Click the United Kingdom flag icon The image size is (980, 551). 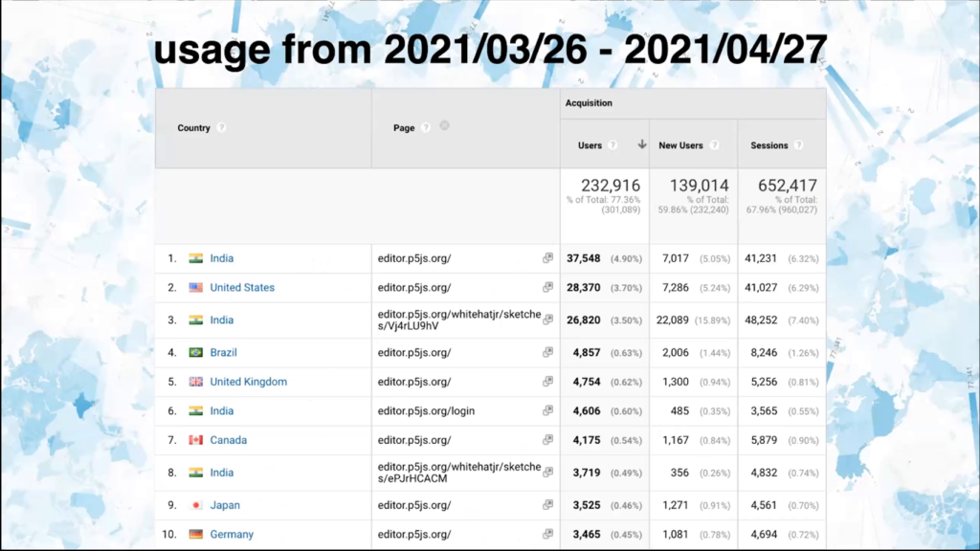tap(195, 381)
